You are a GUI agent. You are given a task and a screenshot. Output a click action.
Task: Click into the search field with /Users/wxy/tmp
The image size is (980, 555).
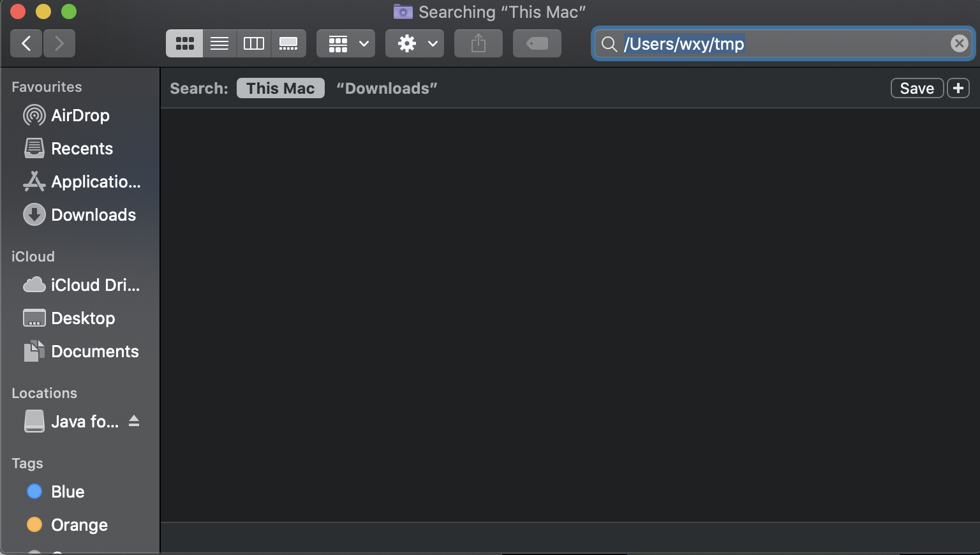pos(783,43)
